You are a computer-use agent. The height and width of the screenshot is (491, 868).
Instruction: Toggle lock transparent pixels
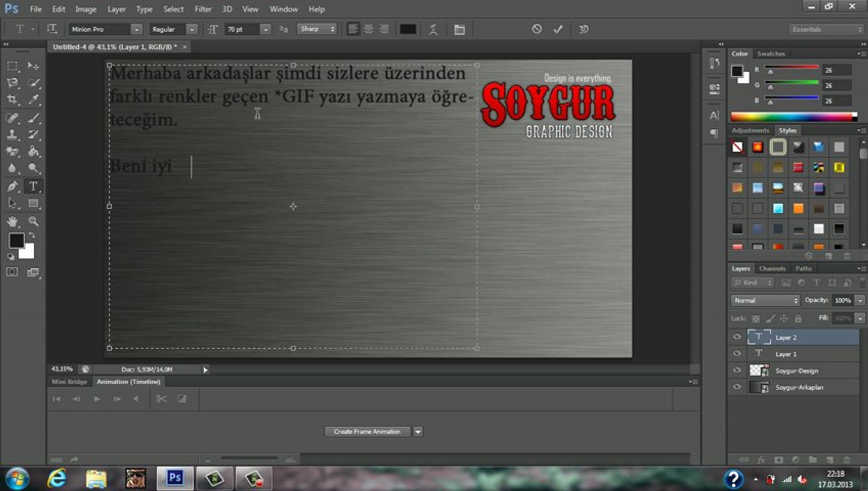tap(756, 319)
